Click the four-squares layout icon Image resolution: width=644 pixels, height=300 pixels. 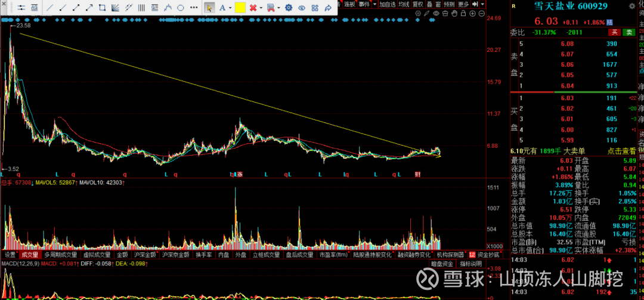click(x=315, y=7)
